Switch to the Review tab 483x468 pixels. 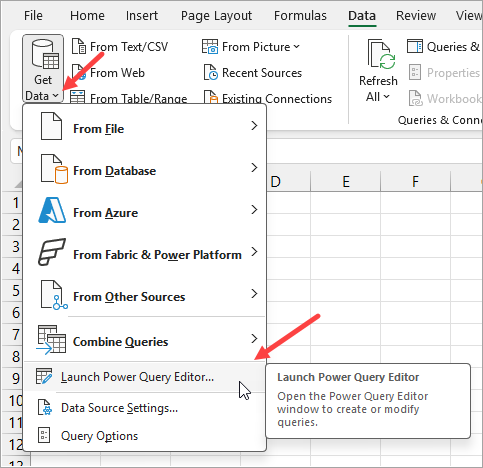pyautogui.click(x=416, y=16)
